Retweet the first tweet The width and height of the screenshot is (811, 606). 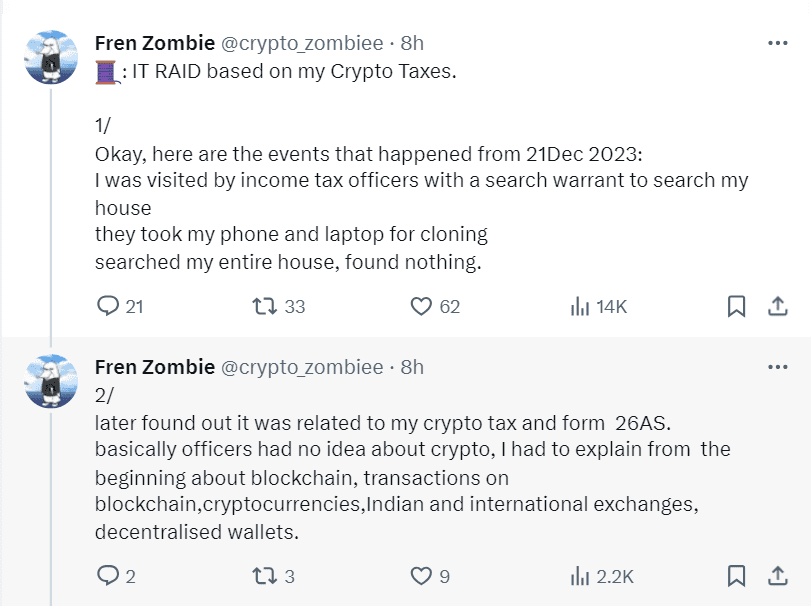click(266, 307)
